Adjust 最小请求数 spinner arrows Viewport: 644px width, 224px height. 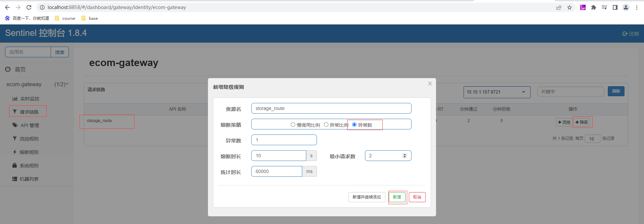pyautogui.click(x=405, y=156)
